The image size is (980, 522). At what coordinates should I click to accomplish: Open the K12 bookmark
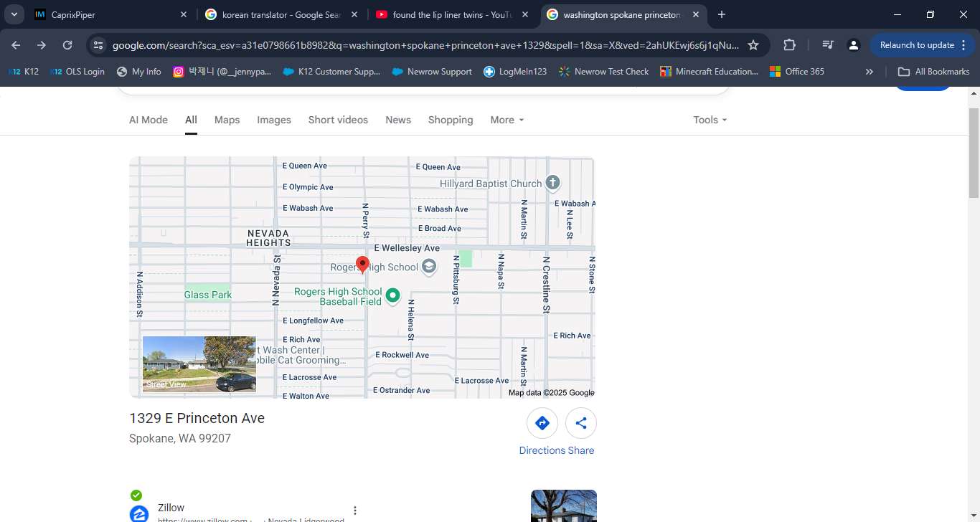(24, 72)
